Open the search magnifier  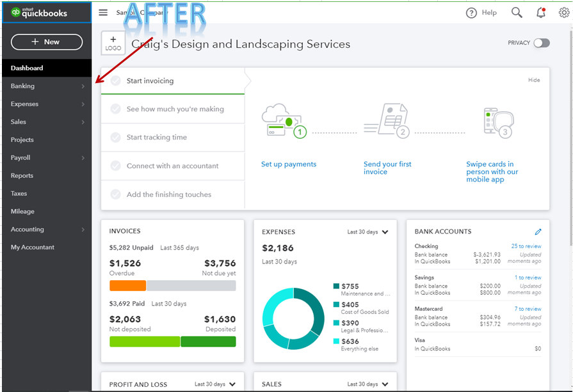(517, 13)
